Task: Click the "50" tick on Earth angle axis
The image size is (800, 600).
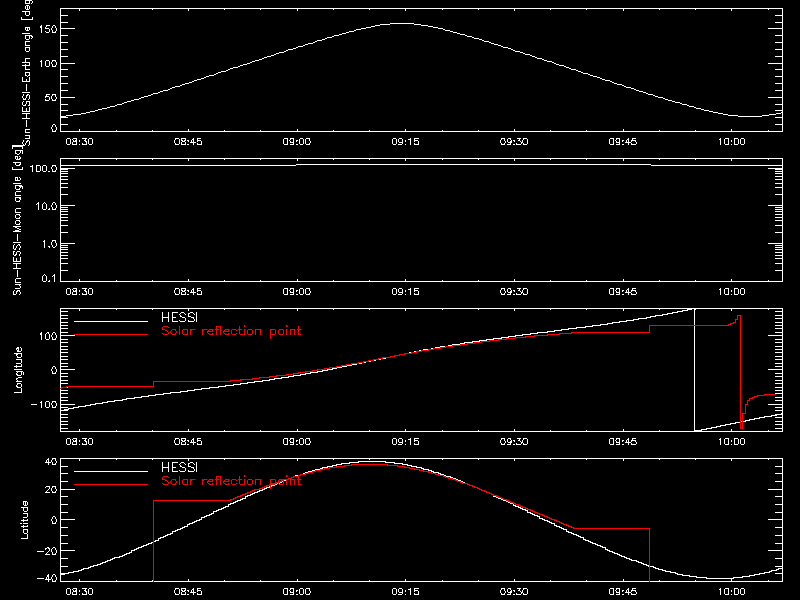Action: 51,97
